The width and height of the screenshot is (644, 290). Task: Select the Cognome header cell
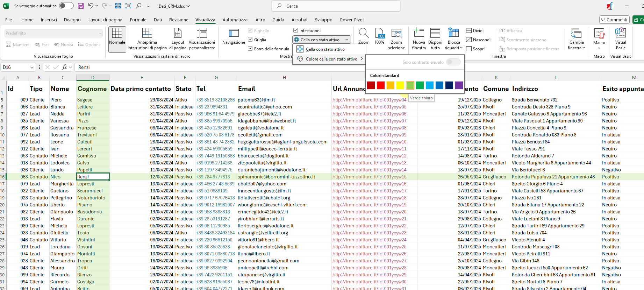[93, 89]
